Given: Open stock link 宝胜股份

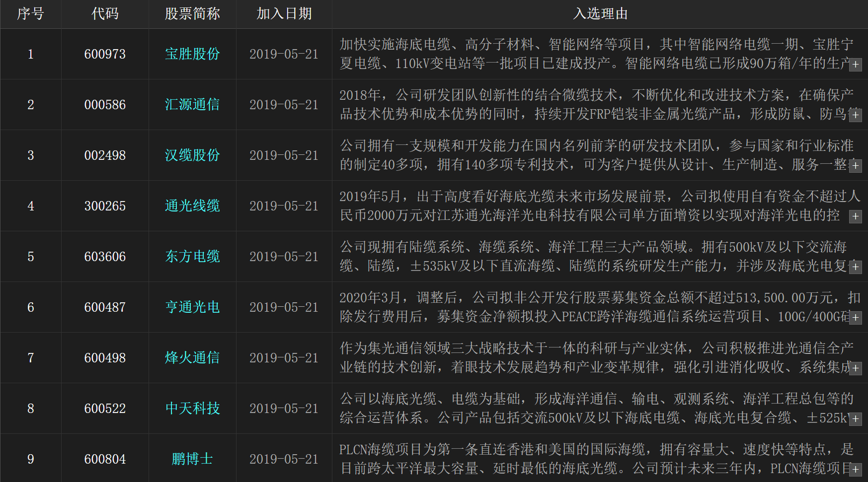Looking at the screenshot, I should coord(192,54).
